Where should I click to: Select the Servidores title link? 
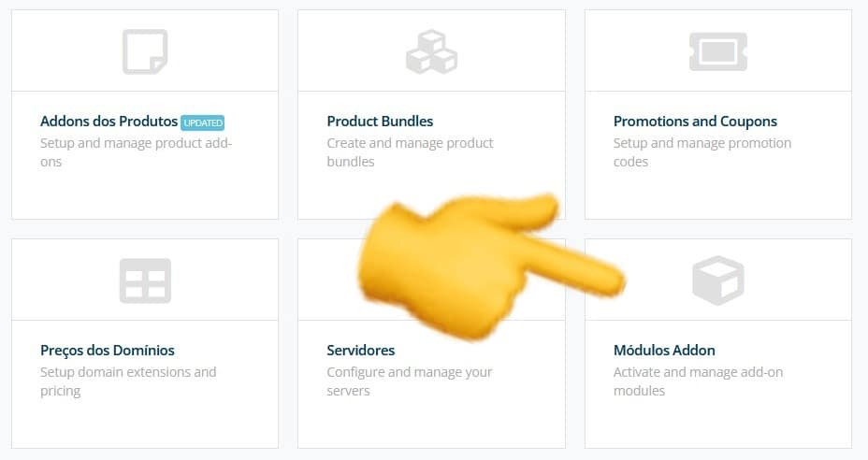(x=361, y=351)
